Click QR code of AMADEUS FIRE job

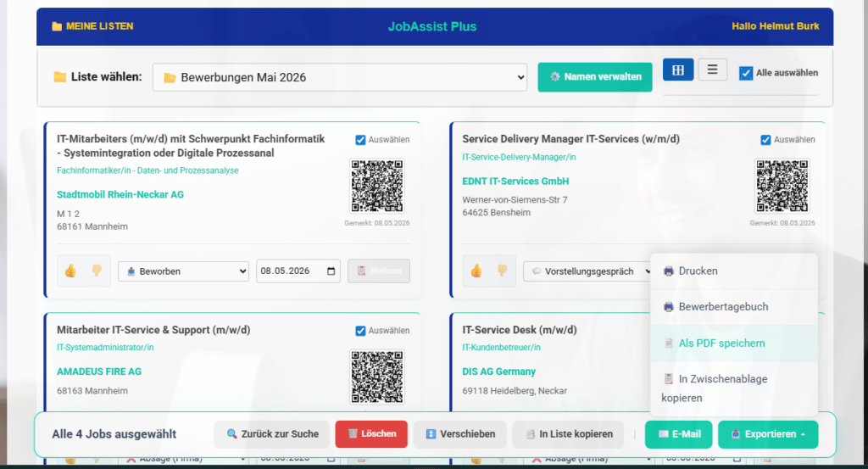[x=377, y=377]
